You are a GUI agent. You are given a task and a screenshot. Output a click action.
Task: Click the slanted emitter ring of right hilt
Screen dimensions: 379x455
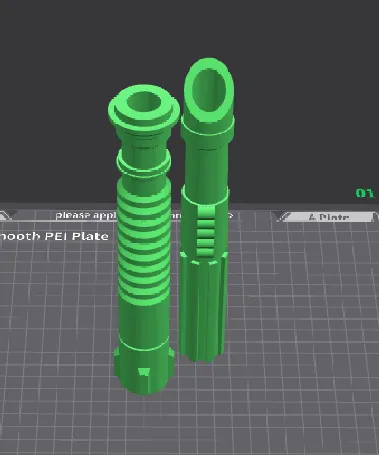[208, 88]
